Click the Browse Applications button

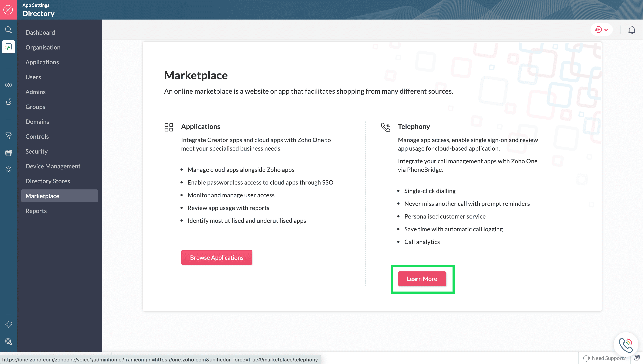[x=216, y=258]
